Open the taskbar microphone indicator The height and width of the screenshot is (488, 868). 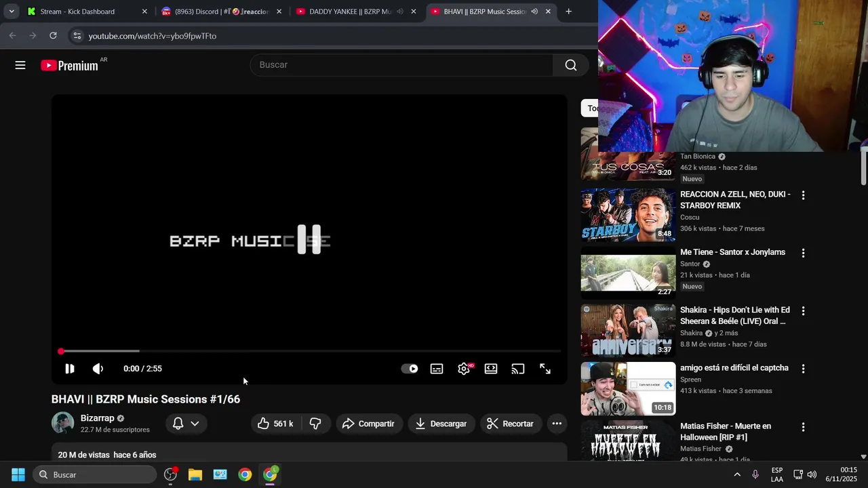coord(755,474)
